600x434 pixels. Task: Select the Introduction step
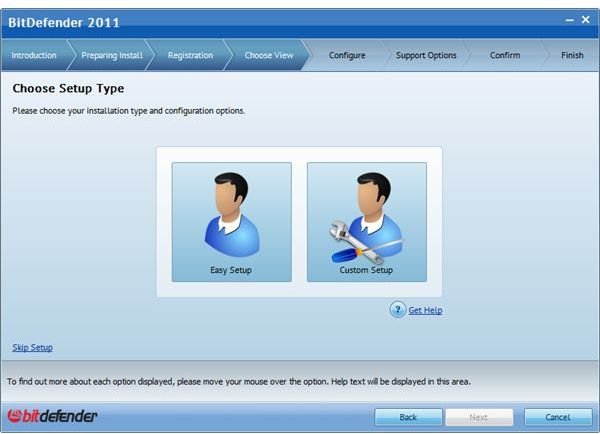coord(34,55)
